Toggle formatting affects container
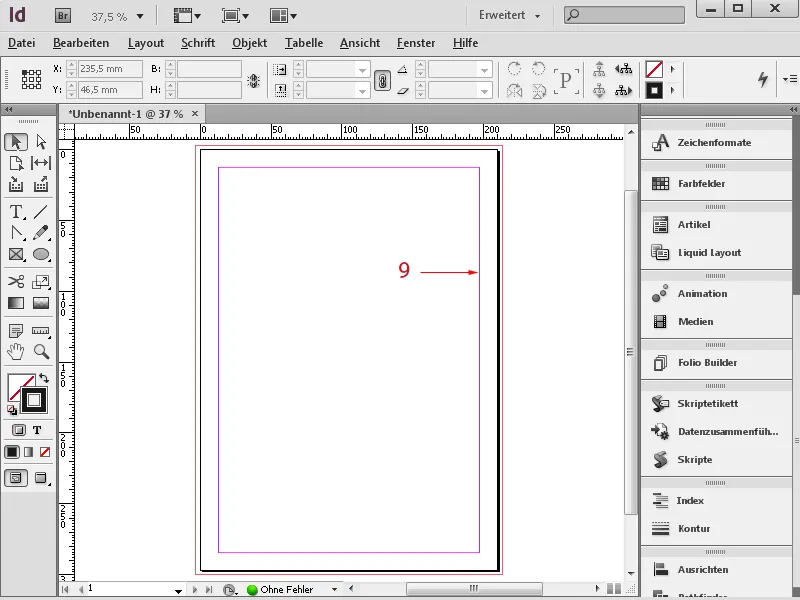 (18, 430)
